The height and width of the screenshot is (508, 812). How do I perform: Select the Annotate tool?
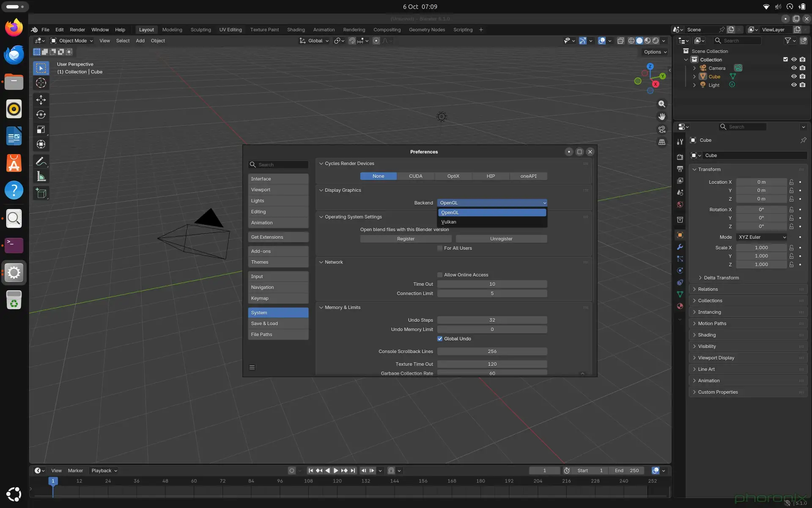pyautogui.click(x=41, y=161)
